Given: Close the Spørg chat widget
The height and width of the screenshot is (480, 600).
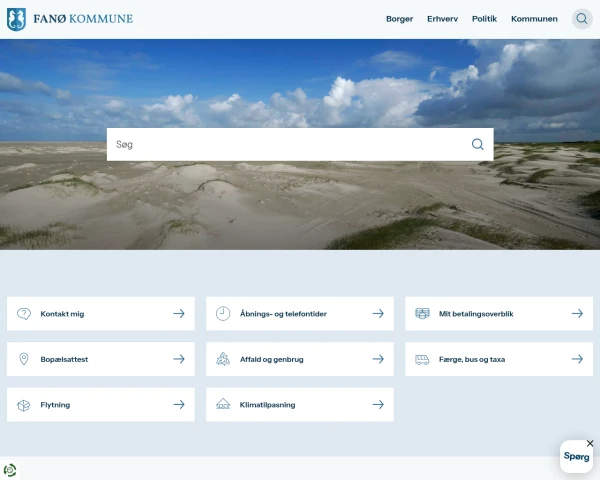Looking at the screenshot, I should tap(590, 443).
